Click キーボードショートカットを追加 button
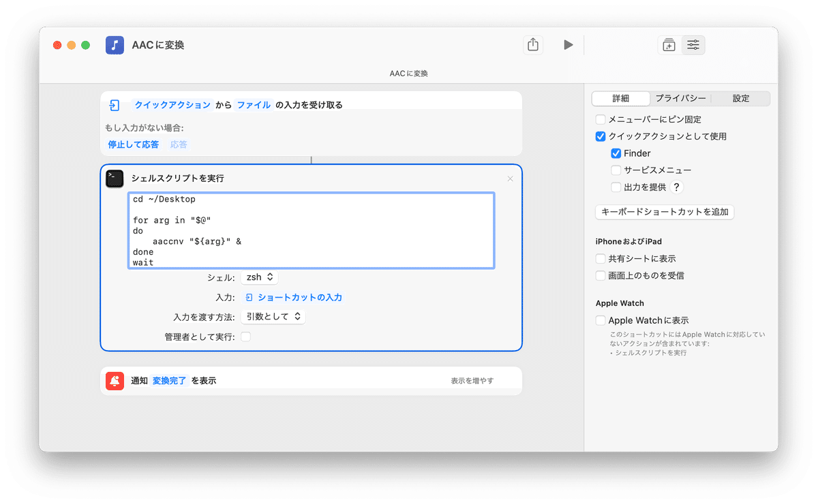 [x=665, y=212]
